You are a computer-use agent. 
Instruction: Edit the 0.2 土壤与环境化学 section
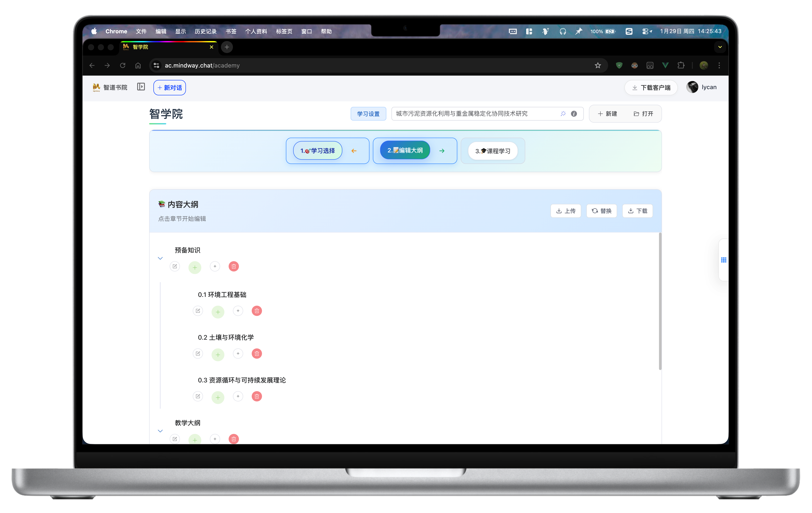(x=198, y=354)
